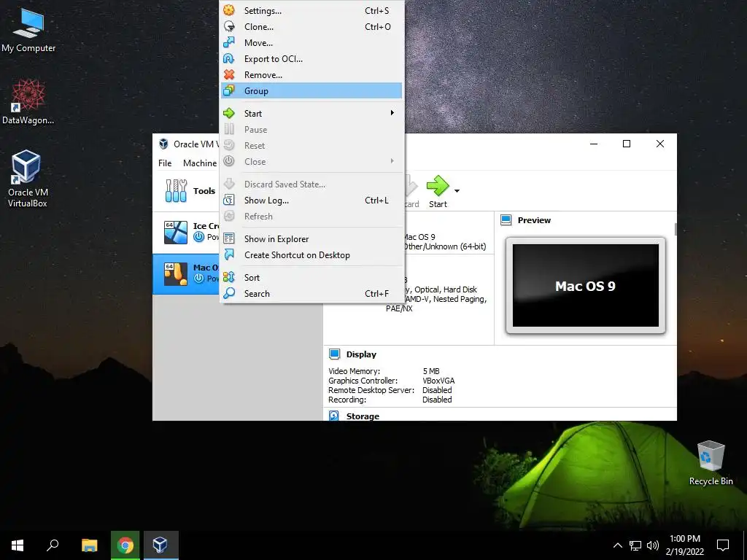Viewport: 747px width, 560px height.
Task: Open the Start toolbar dropdown arrow
Action: tap(457, 191)
